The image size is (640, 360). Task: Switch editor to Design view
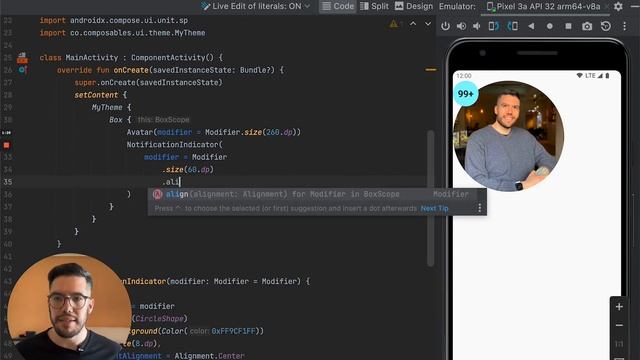(414, 6)
